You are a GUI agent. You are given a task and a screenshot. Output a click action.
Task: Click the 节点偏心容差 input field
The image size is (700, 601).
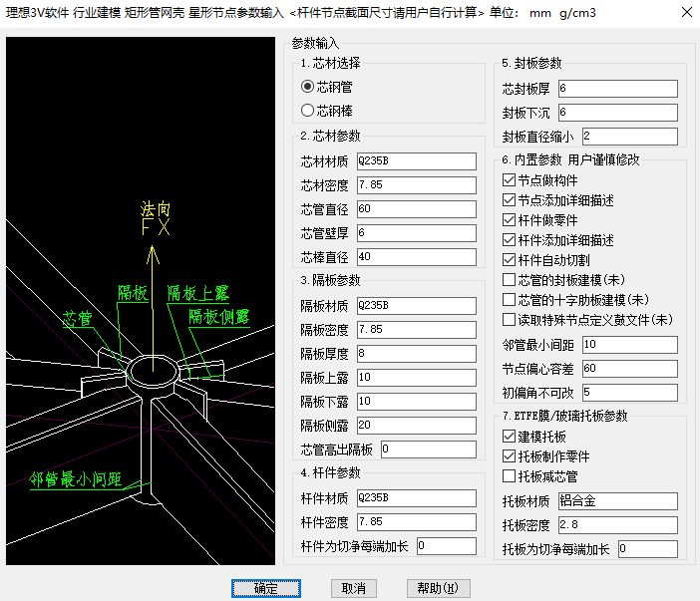630,369
